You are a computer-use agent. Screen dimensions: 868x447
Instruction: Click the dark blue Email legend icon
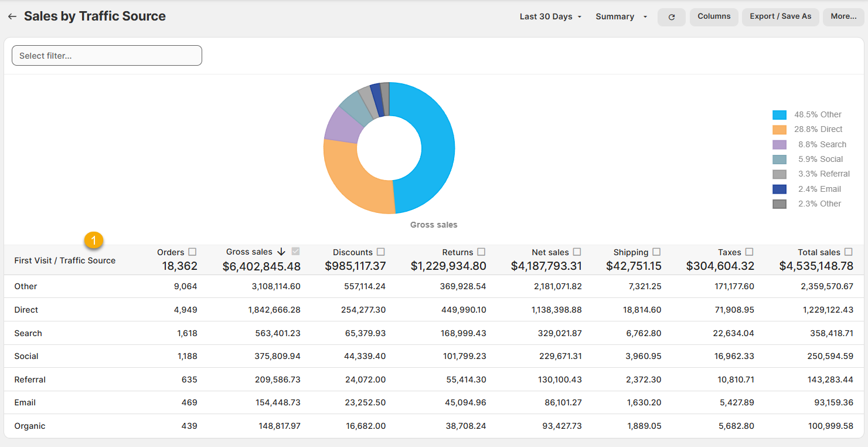pos(779,189)
